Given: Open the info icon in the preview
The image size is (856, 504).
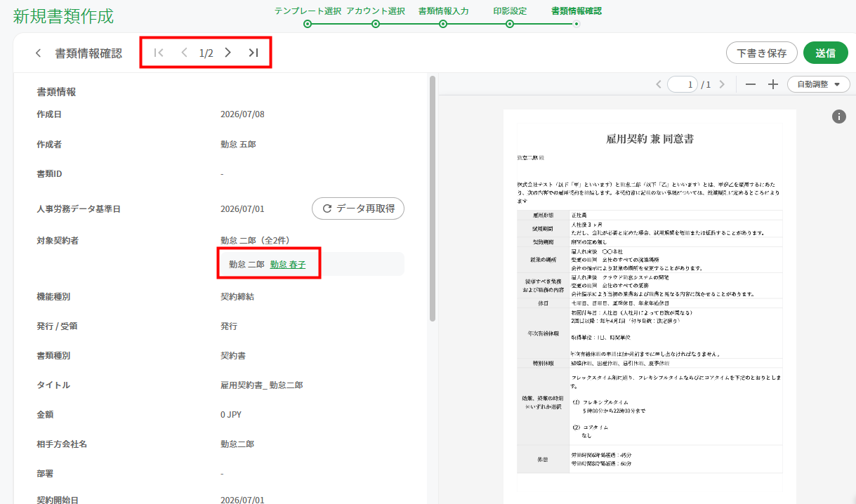Looking at the screenshot, I should pyautogui.click(x=839, y=117).
